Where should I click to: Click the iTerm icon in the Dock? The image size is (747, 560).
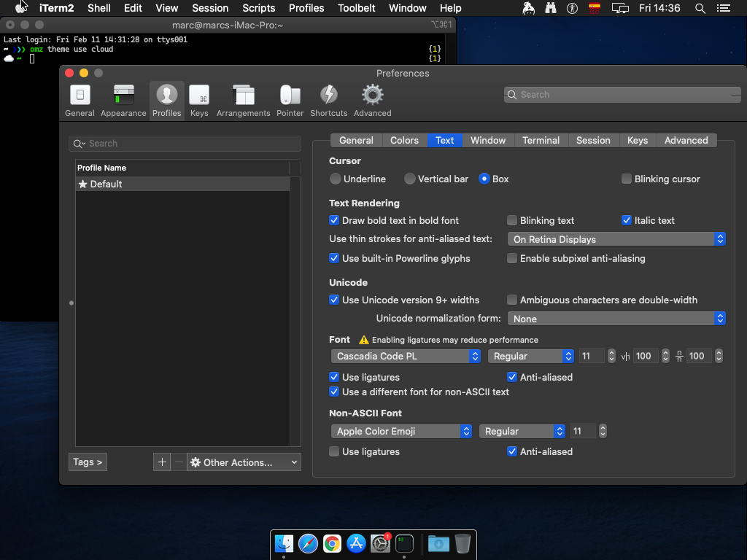[x=404, y=543]
